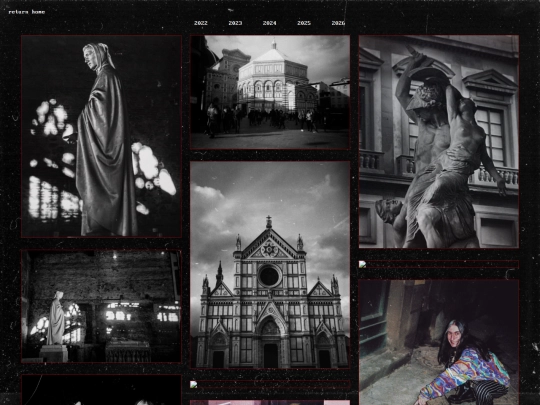This screenshot has width=540, height=405.
Task: Click the rose window on cathedral facade photo
Action: [269, 276]
